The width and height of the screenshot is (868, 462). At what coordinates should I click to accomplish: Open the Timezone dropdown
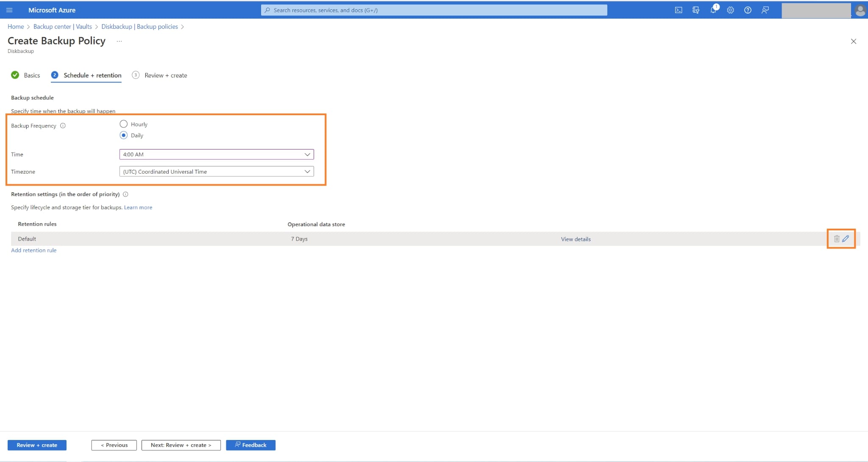[217, 172]
